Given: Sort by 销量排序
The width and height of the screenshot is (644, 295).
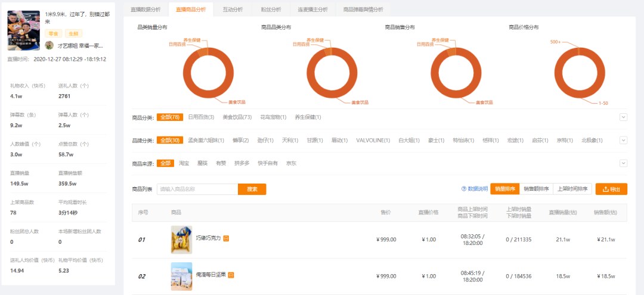Looking at the screenshot, I should click(x=505, y=189).
